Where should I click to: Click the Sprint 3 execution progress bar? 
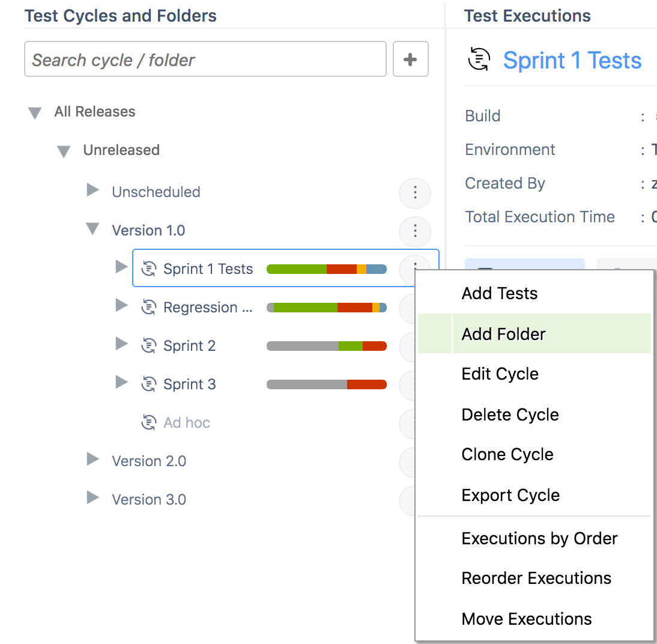[326, 384]
